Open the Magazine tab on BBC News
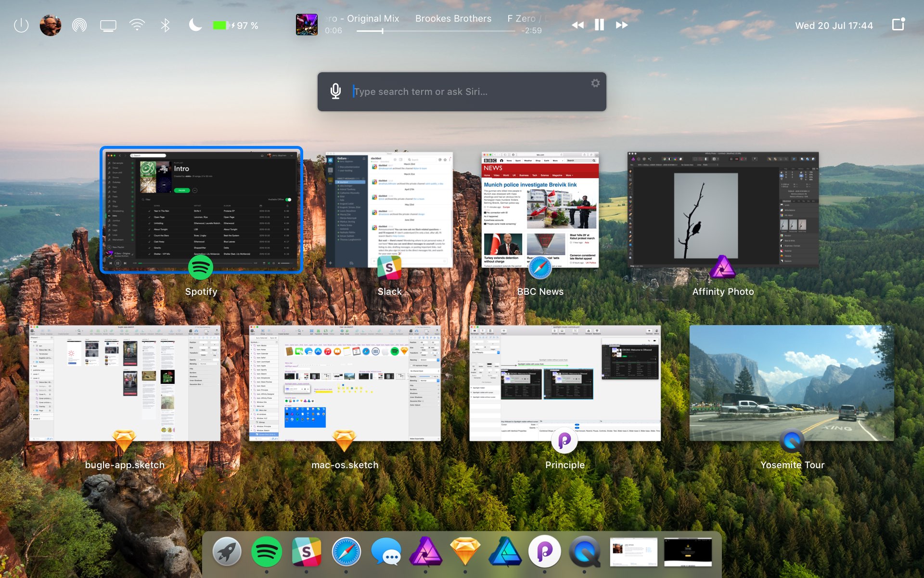 (x=557, y=175)
